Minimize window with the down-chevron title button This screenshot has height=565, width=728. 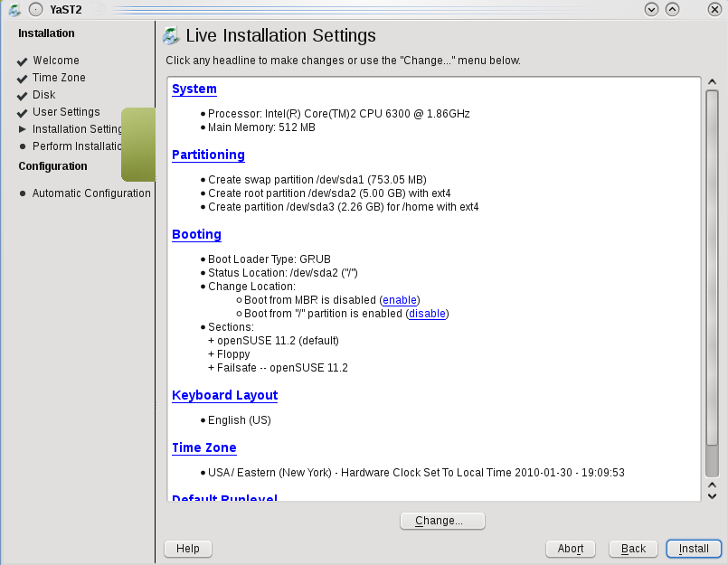pos(651,9)
